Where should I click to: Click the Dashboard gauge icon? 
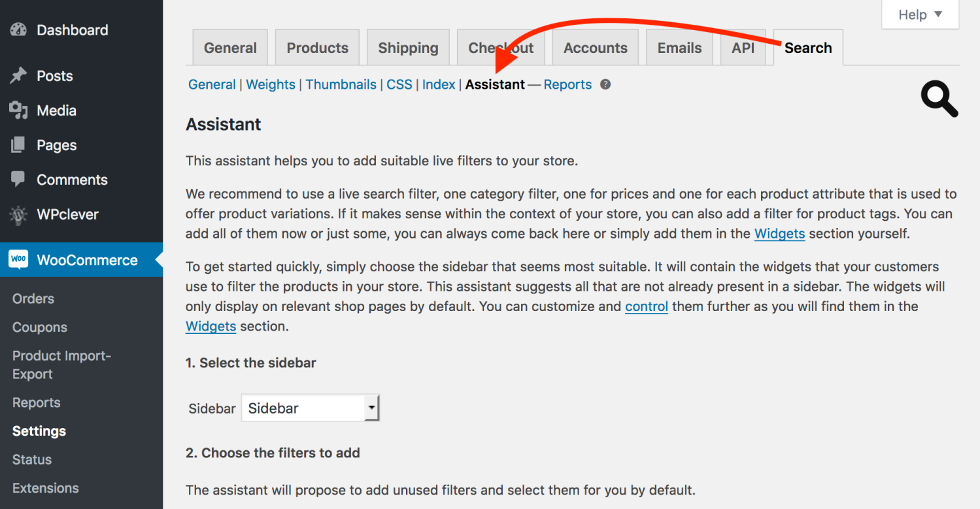pyautogui.click(x=19, y=30)
